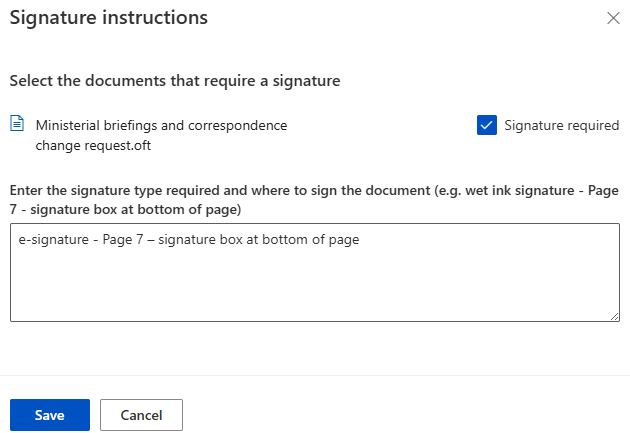Click the "Select the documents" heading
This screenshot has width=630, height=433.
[x=175, y=81]
